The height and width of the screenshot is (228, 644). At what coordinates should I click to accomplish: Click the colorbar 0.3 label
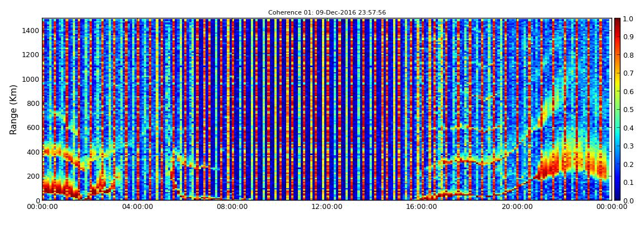coord(628,146)
